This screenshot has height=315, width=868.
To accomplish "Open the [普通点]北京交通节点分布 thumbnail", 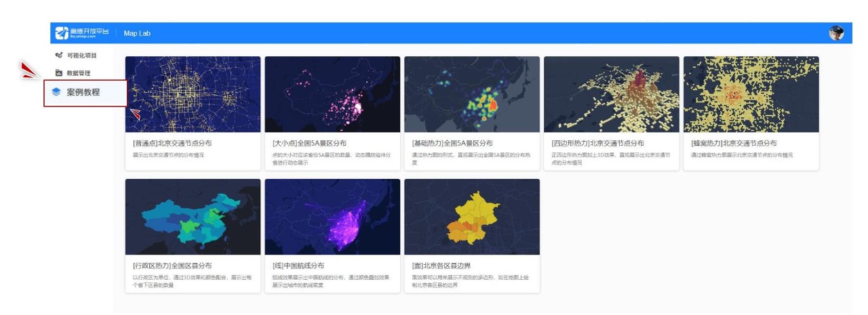I will [x=193, y=94].
